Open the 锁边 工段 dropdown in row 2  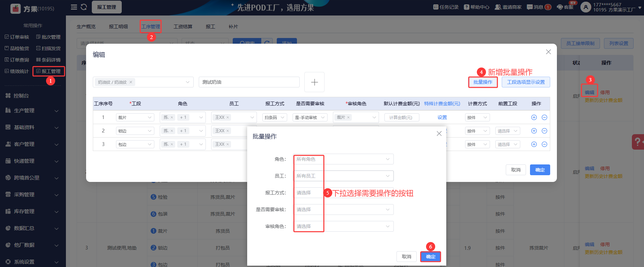[135, 131]
